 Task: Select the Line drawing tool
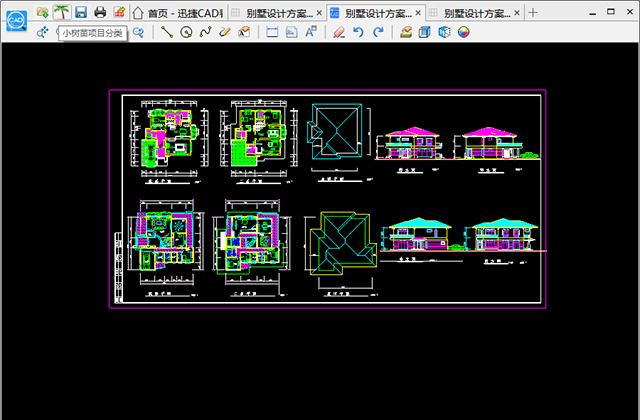pyautogui.click(x=167, y=32)
